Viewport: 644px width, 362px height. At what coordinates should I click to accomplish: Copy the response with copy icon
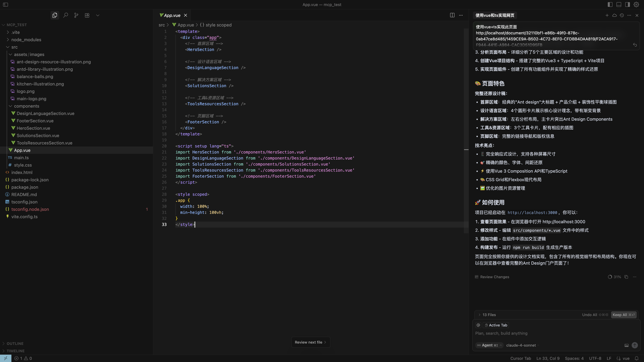(x=626, y=277)
